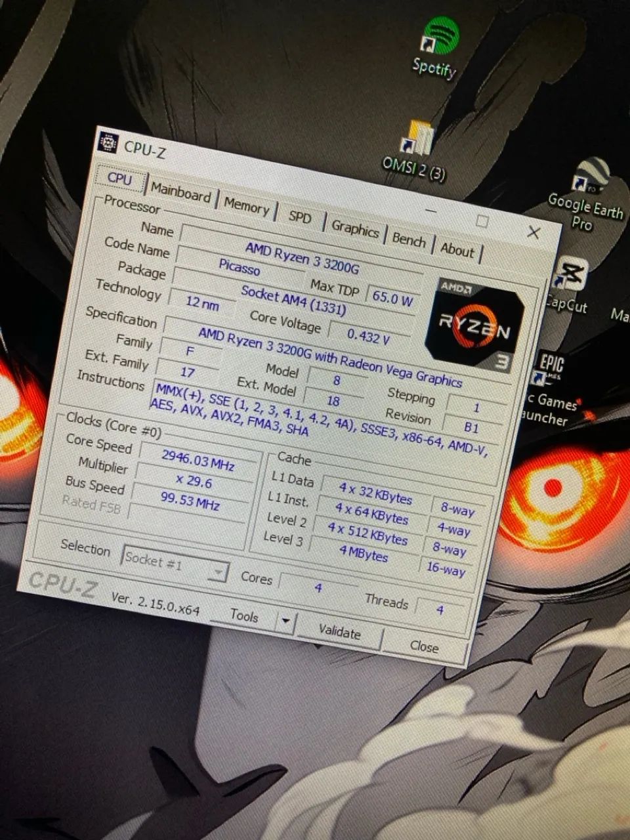630x840 pixels.
Task: Click the L1 Data value 4 x 32 KBytes
Action: coord(375,493)
